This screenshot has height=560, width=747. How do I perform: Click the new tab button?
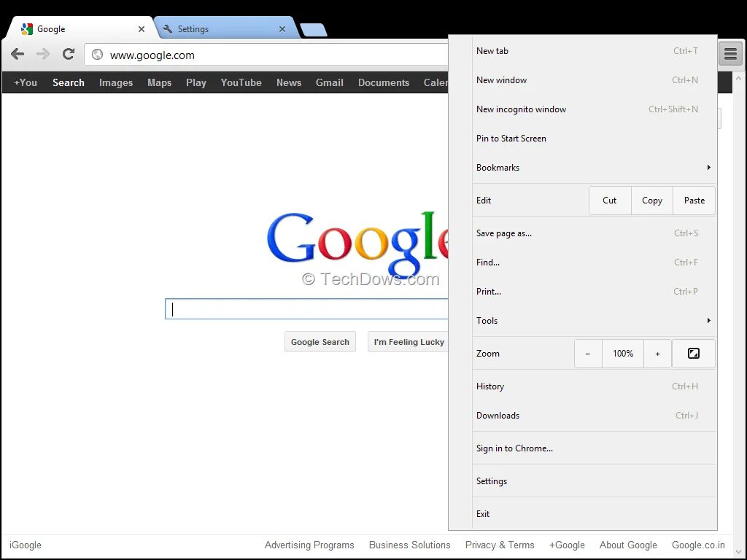(x=314, y=30)
